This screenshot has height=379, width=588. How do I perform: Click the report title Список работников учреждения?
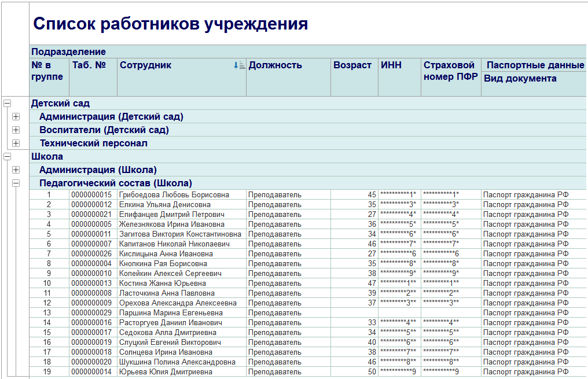170,24
